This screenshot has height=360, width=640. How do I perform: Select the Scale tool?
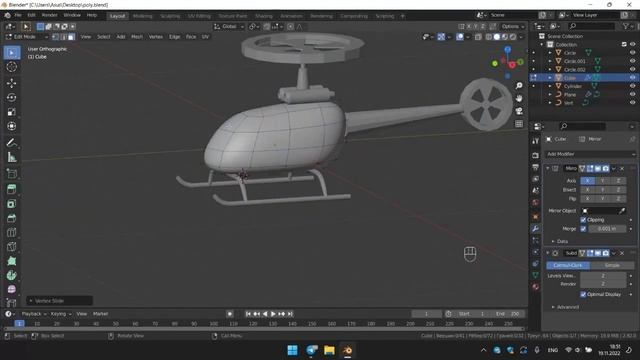tap(11, 112)
